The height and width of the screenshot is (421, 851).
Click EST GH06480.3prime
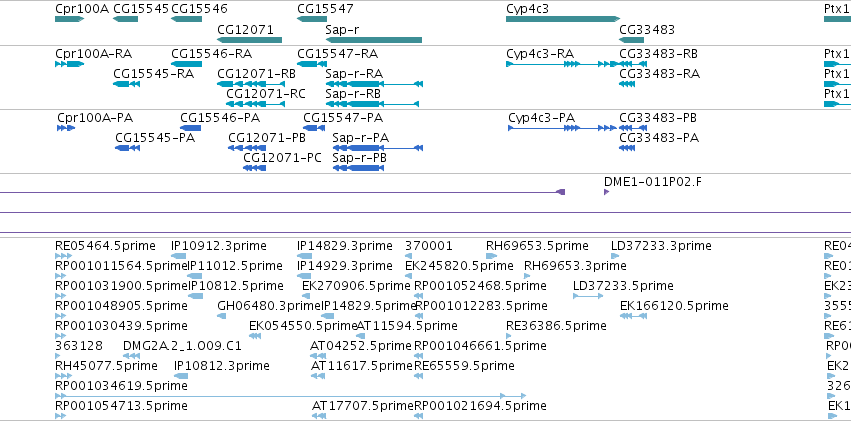[x=221, y=316]
